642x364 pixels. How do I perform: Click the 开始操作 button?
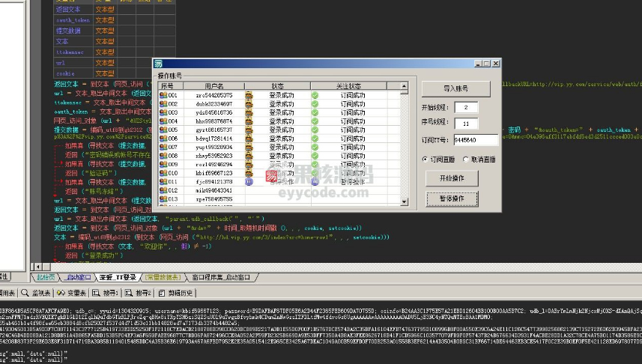click(452, 178)
